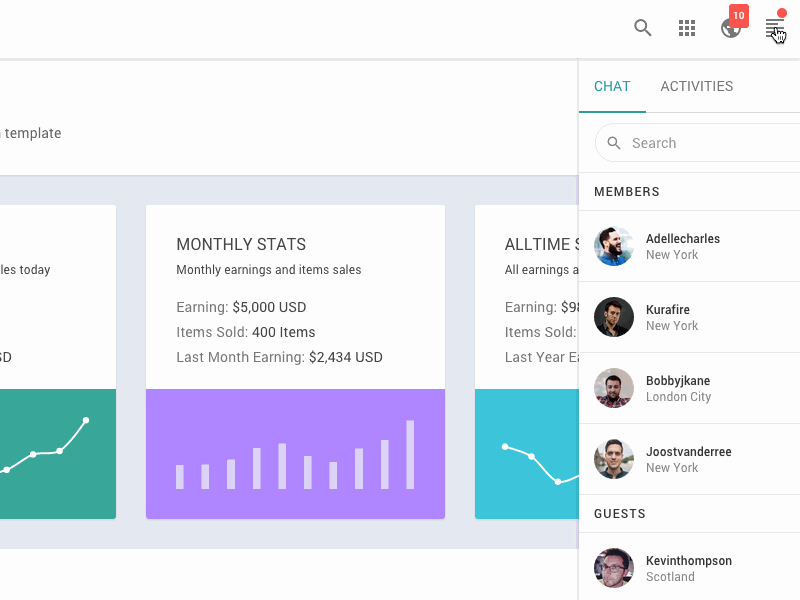Switch to the ACTIVITIES tab
Screen dimensions: 800x600
[x=696, y=86]
